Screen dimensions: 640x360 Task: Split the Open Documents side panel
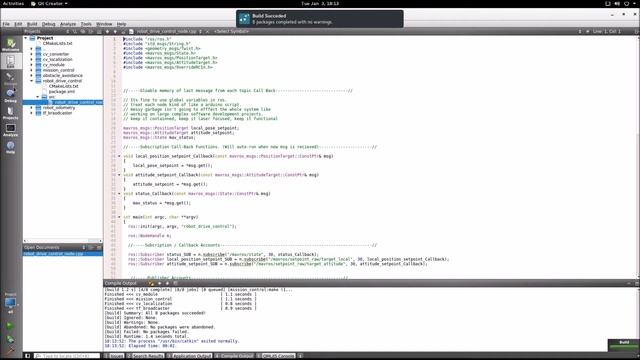pyautogui.click(x=91, y=247)
